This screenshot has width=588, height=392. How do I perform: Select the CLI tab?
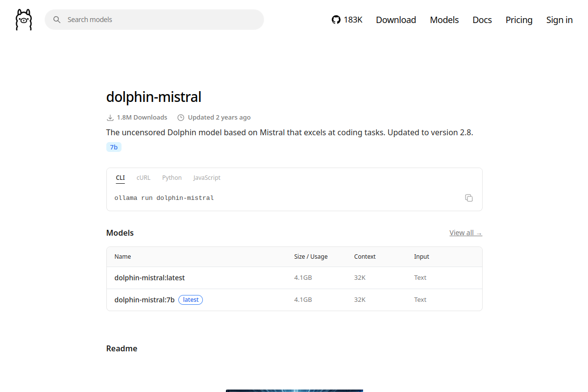coord(121,178)
